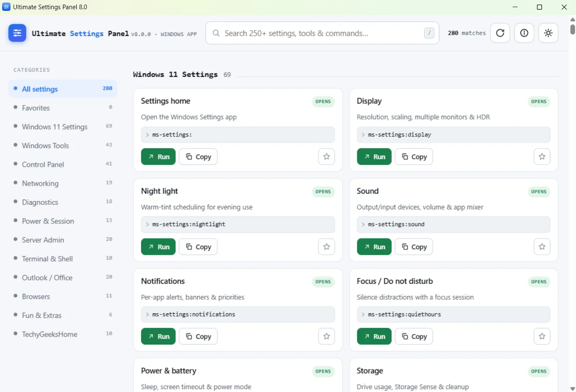Screen dimensions: 576x392
Task: Expand the ms-settings:notifications command chevron
Action: point(147,314)
